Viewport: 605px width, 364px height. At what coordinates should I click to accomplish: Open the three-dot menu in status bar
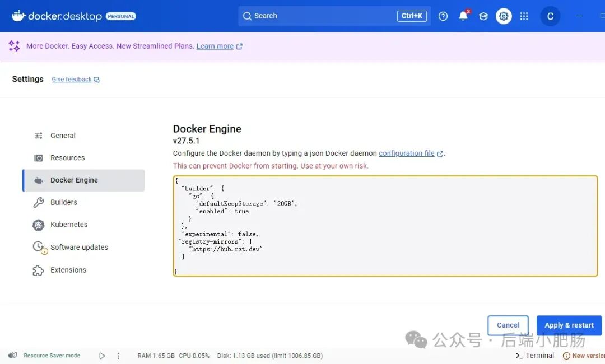pos(118,356)
